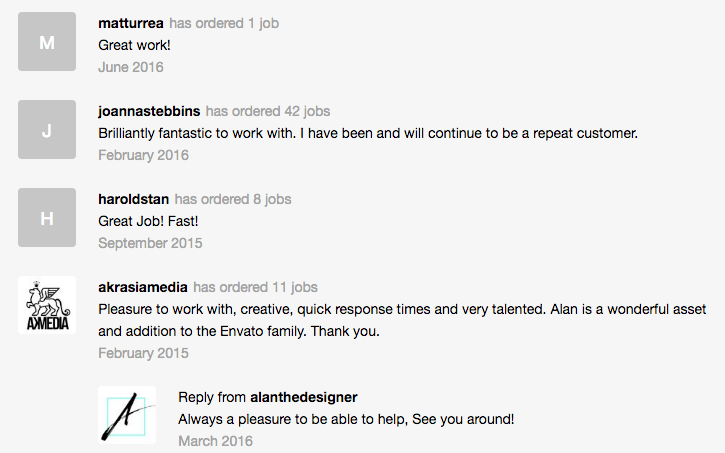This screenshot has height=453, width=725.
Task: Open matturrea's user profile link
Action: click(131, 23)
